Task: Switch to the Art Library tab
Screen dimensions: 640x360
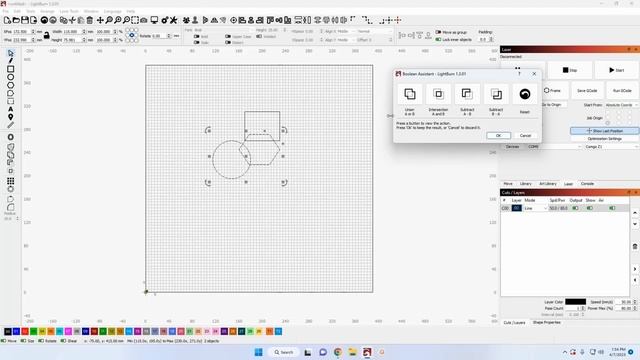Action: (x=548, y=184)
